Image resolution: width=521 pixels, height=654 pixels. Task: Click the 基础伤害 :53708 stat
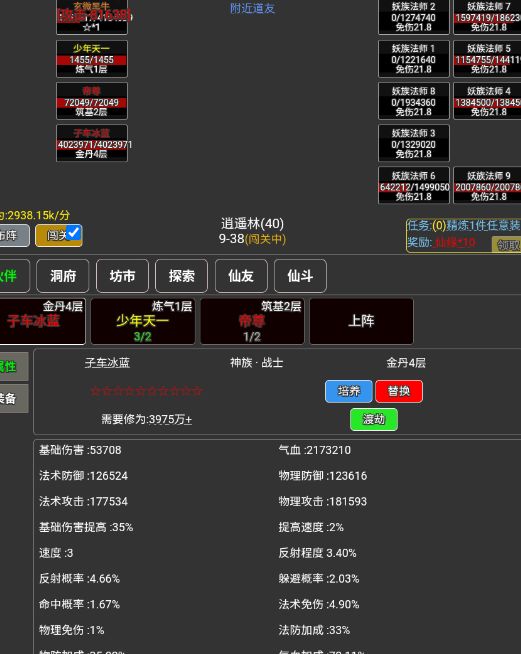(80, 450)
